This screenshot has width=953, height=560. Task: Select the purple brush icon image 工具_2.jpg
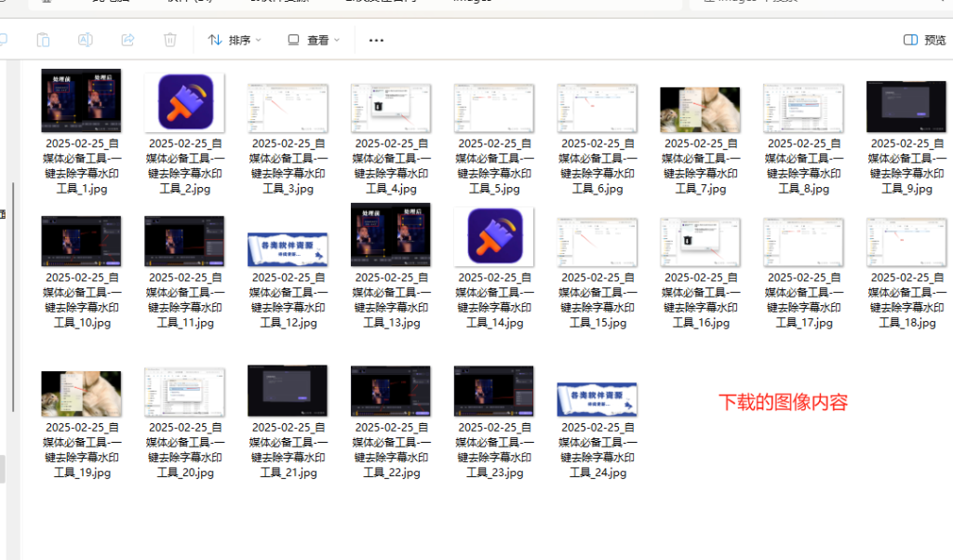[185, 101]
